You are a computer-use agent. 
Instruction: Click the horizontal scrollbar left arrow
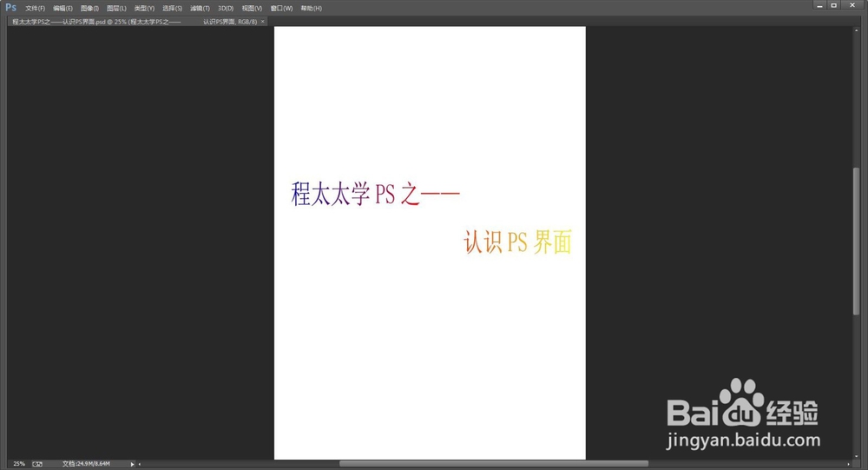click(x=140, y=464)
